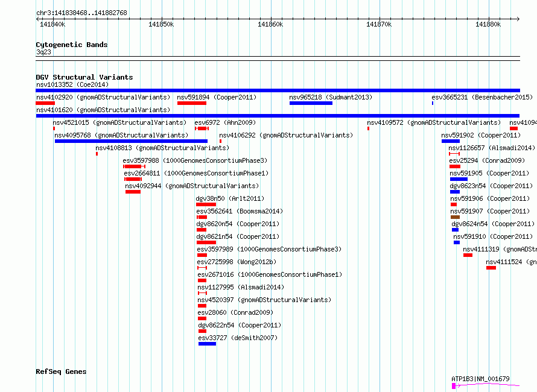Screen dimensions: 537x392
Task: Click the 141840k ruler position
Action: pos(52,24)
